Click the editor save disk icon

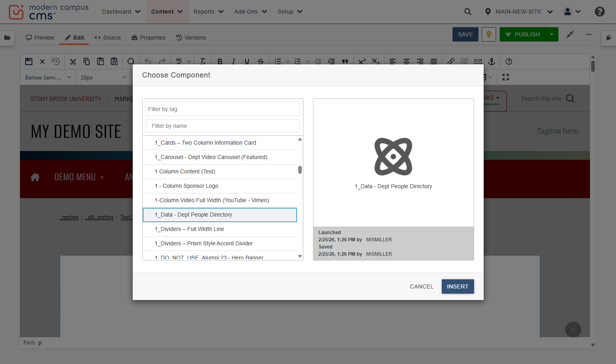[29, 62]
